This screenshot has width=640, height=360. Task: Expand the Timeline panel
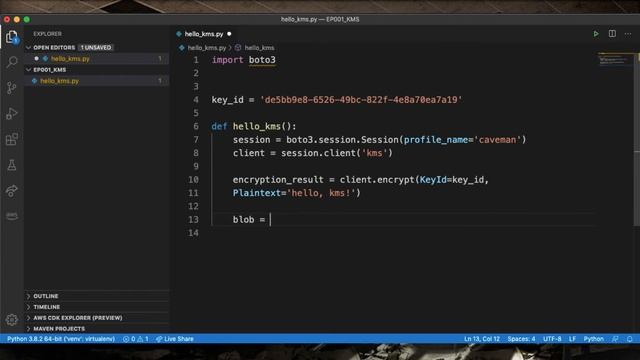point(47,307)
